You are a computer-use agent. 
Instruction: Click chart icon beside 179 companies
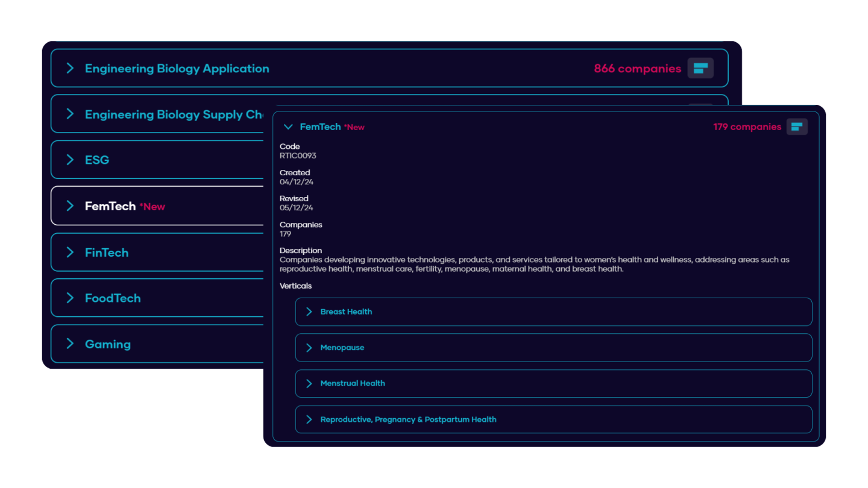click(x=797, y=127)
